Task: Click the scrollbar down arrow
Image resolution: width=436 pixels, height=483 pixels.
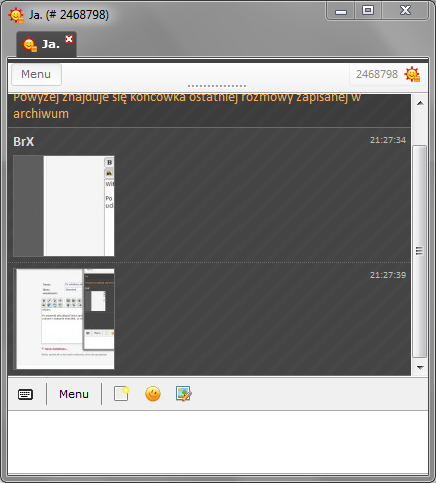Action: tap(420, 368)
